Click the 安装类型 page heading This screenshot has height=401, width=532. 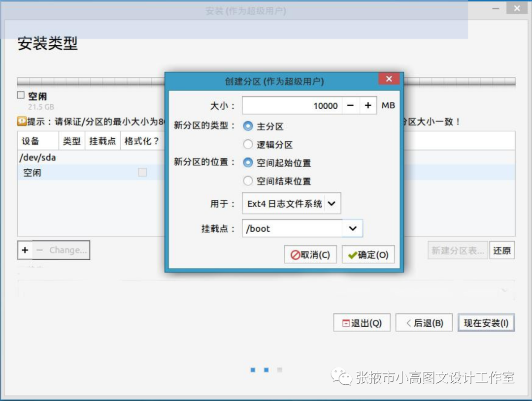coord(47,43)
